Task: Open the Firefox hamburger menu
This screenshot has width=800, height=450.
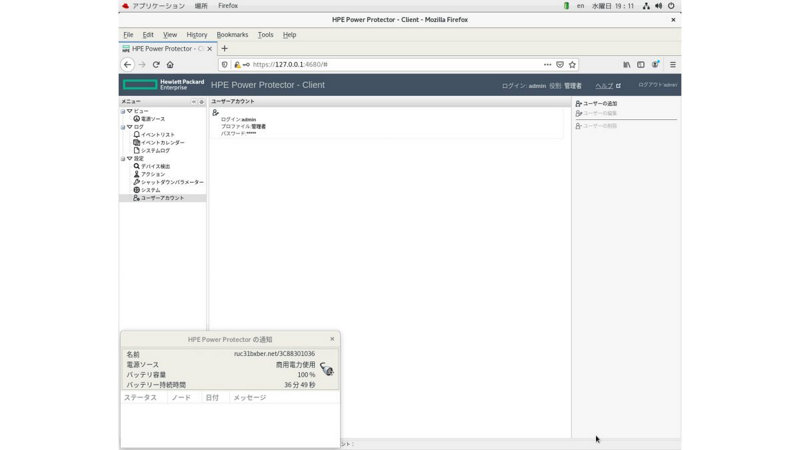Action: 673,64
